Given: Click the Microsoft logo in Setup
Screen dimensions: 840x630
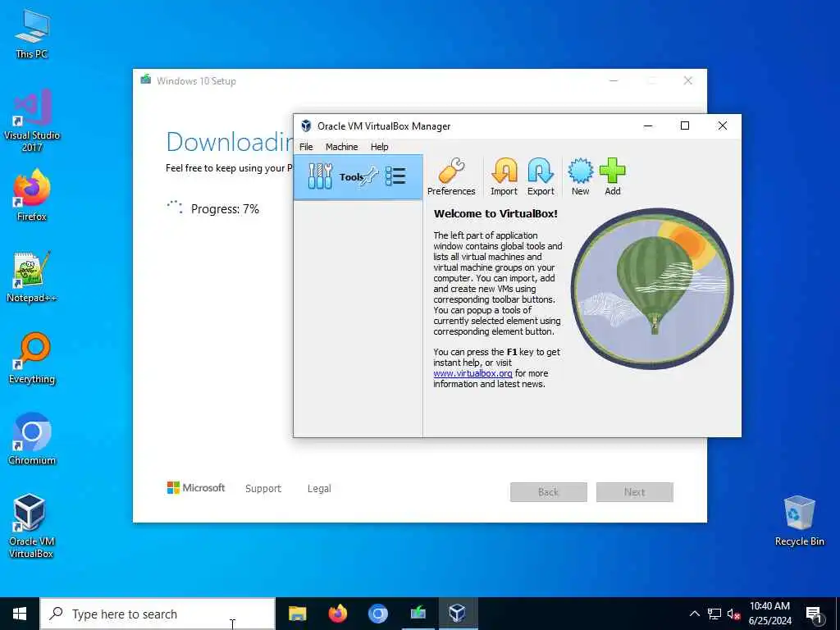Looking at the screenshot, I should [x=196, y=487].
